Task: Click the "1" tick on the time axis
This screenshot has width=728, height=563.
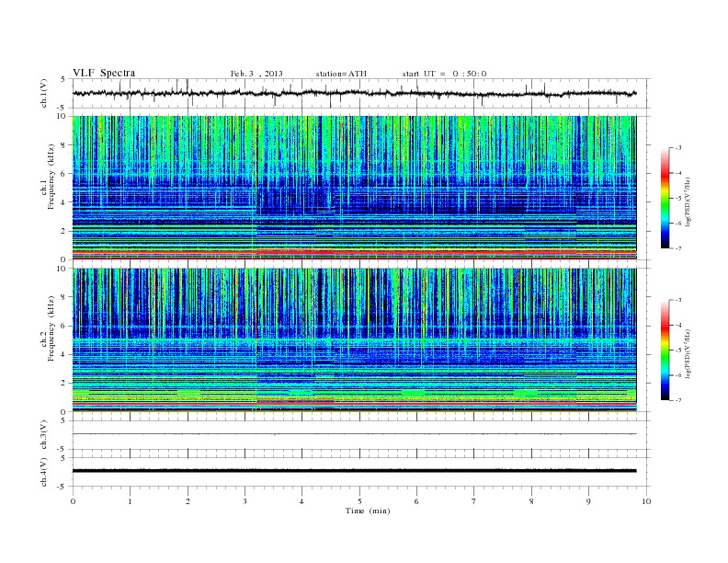Action: click(x=130, y=501)
